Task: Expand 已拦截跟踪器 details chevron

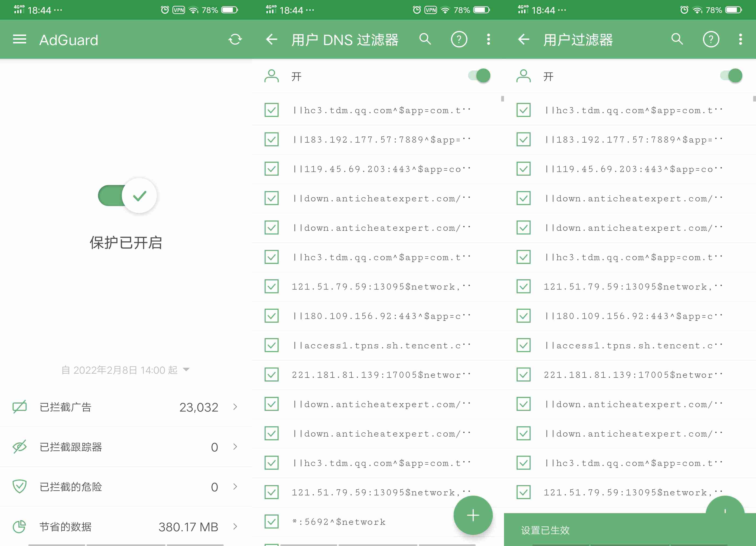Action: (x=235, y=447)
